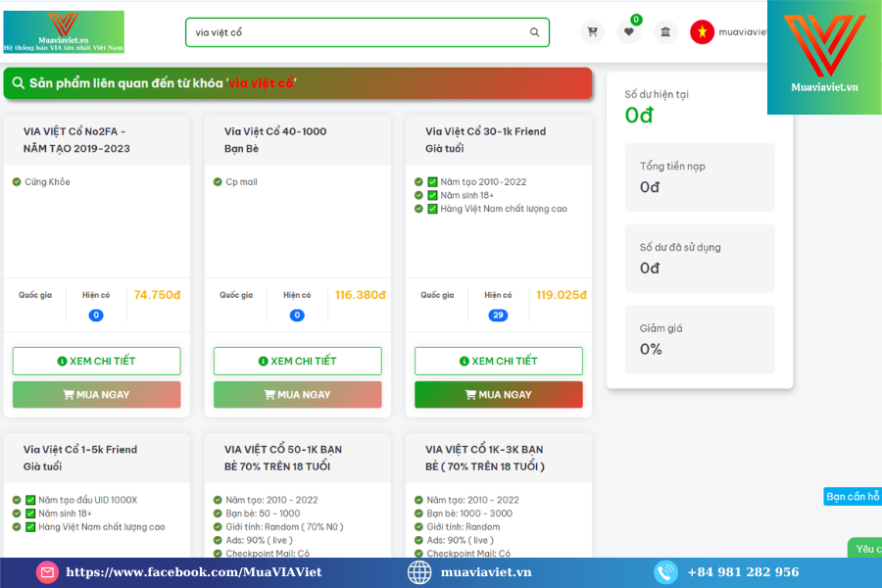The height and width of the screenshot is (588, 882).
Task: Open the facebook.com/MuaVIAViet link in footer
Action: point(193,572)
